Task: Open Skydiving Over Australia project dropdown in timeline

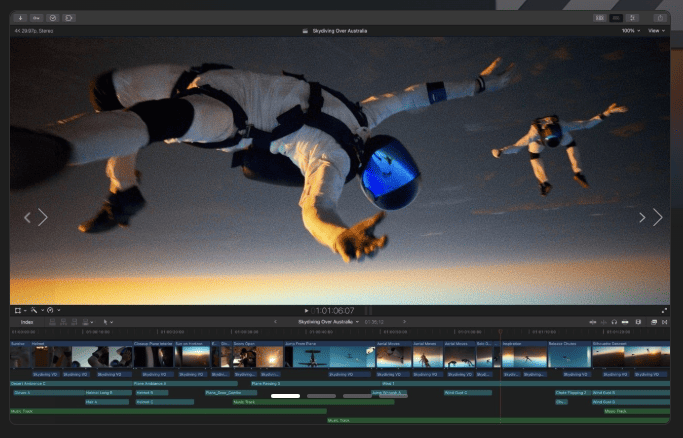Action: [x=328, y=322]
